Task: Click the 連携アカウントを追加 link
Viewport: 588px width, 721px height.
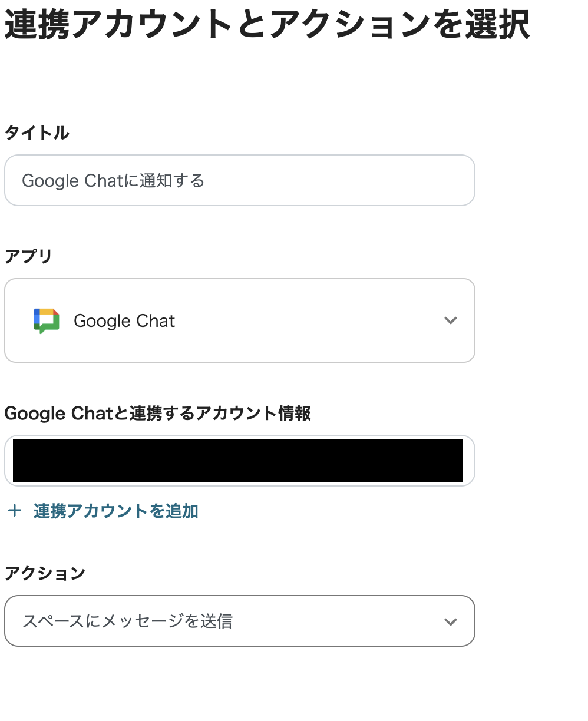Action: (x=115, y=511)
